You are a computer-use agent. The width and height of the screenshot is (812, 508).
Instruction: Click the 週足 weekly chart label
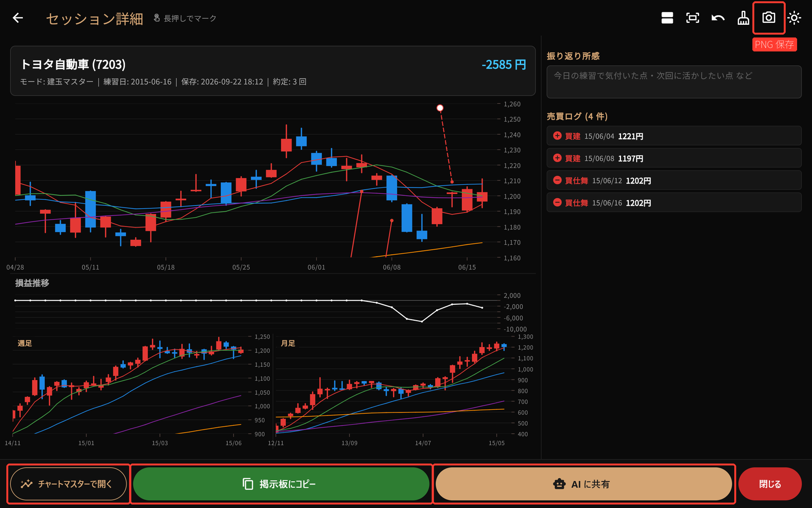[25, 343]
